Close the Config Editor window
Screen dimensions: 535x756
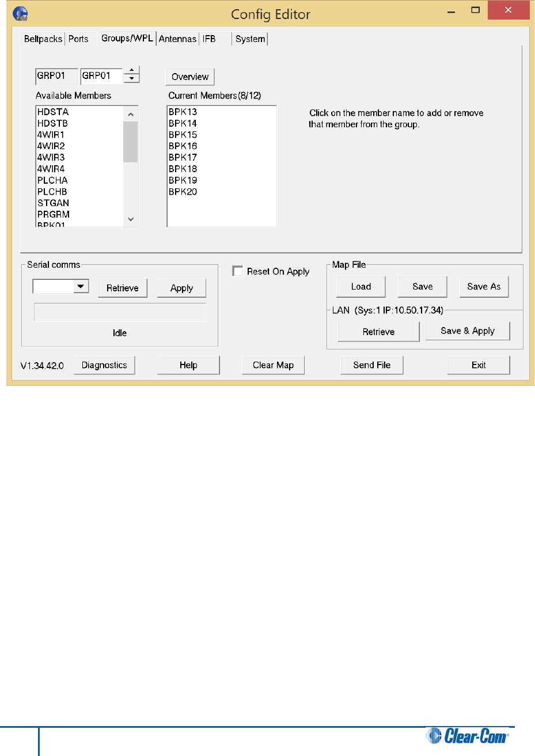(x=509, y=10)
